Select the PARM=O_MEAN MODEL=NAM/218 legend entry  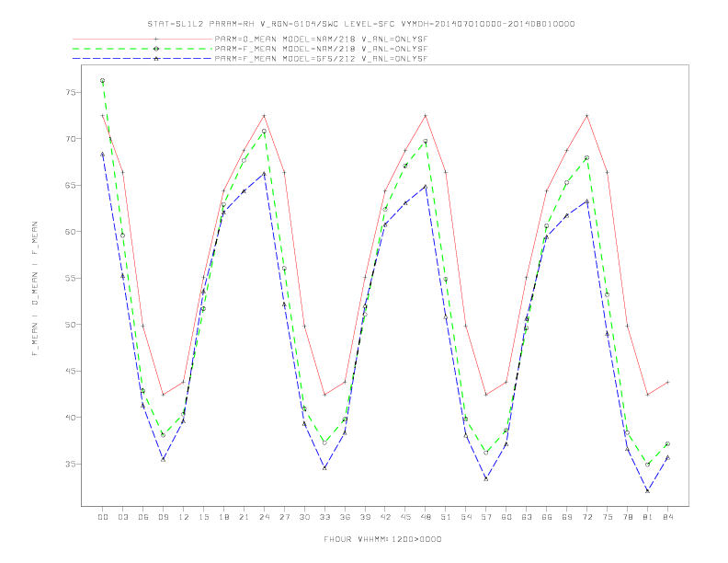[321, 39]
